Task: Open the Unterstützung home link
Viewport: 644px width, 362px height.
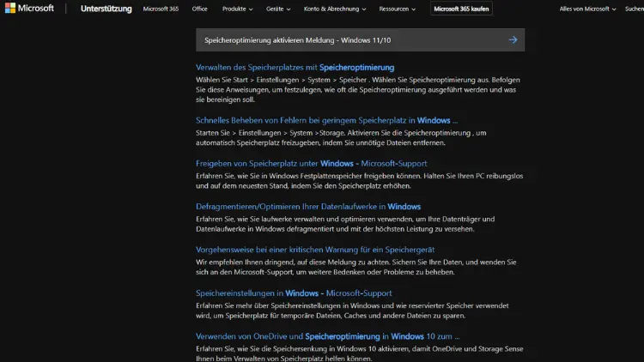Action: pyautogui.click(x=106, y=9)
